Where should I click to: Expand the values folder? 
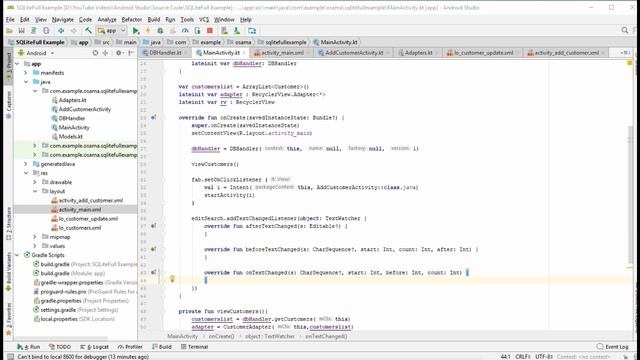pos(35,246)
